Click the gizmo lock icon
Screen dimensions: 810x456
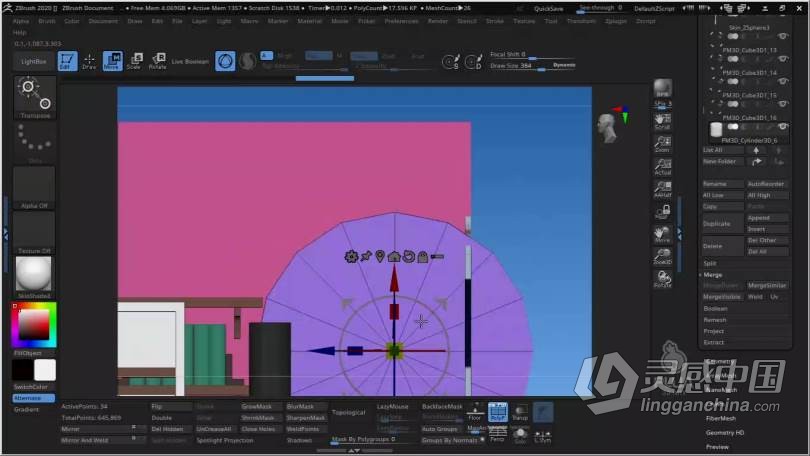click(423, 257)
